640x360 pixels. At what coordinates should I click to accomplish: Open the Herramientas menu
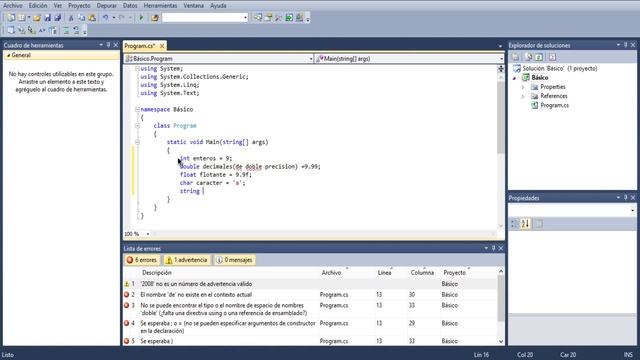[x=160, y=6]
